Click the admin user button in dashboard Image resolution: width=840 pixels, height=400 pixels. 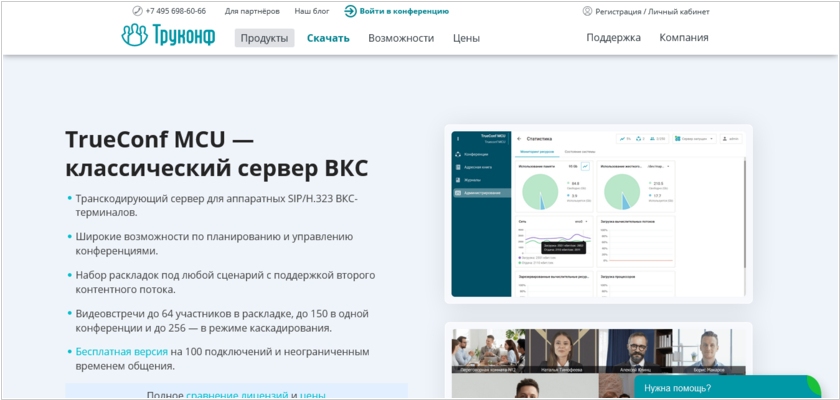point(731,139)
